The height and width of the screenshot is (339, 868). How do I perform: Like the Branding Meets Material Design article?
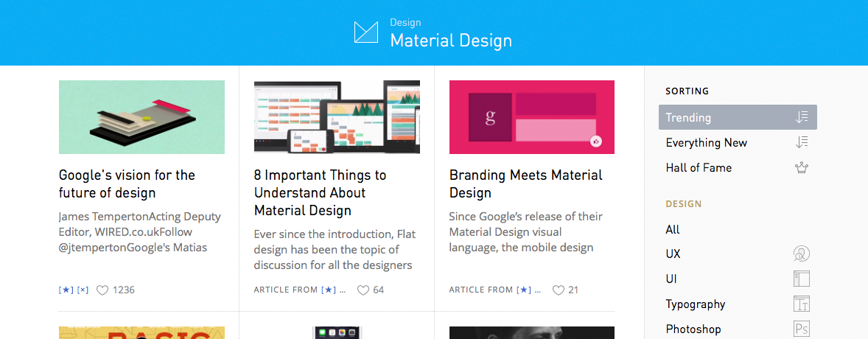pos(559,290)
